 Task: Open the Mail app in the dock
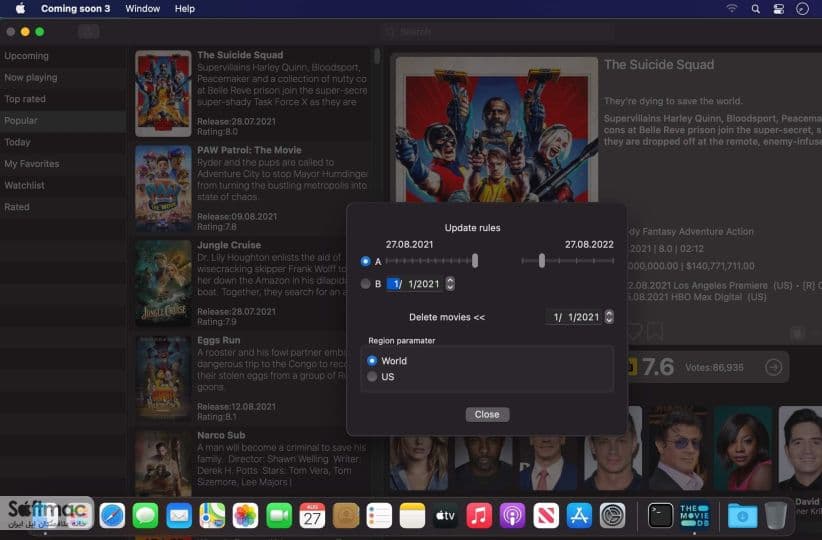click(x=179, y=516)
